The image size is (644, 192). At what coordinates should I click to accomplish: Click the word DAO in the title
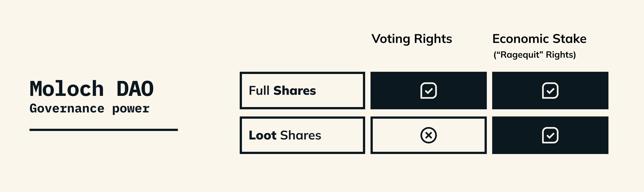point(135,89)
